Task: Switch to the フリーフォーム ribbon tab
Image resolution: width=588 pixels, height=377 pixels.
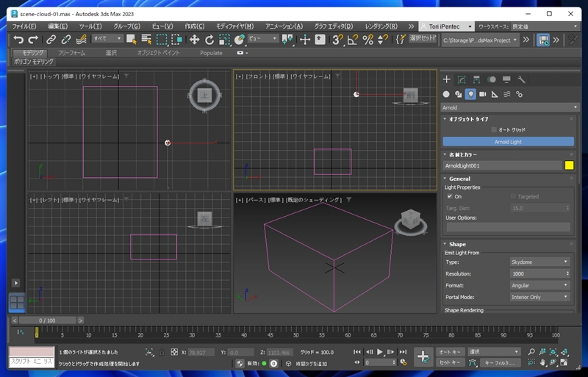Action: (72, 53)
